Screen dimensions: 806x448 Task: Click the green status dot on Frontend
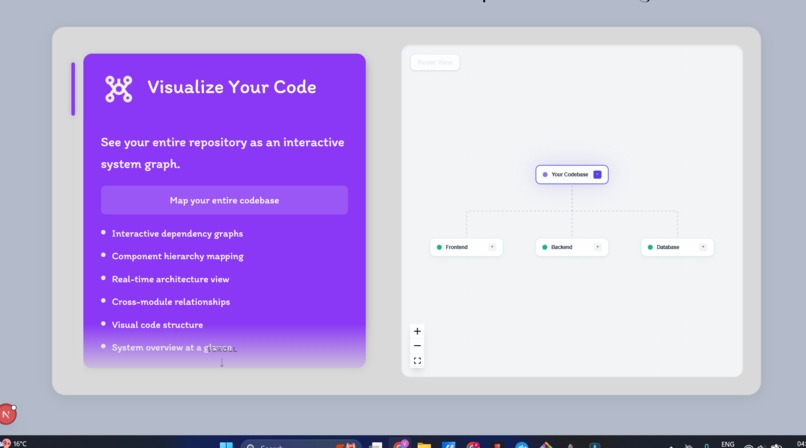pos(439,247)
